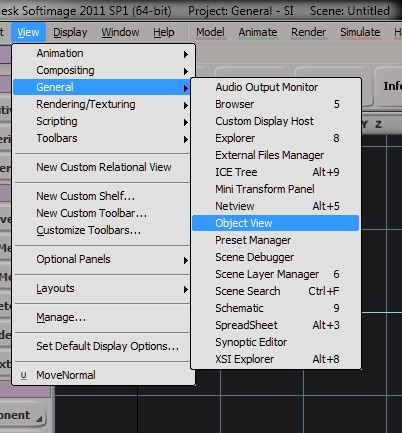Open the Browser view
This screenshot has height=433, width=402.
(x=276, y=104)
